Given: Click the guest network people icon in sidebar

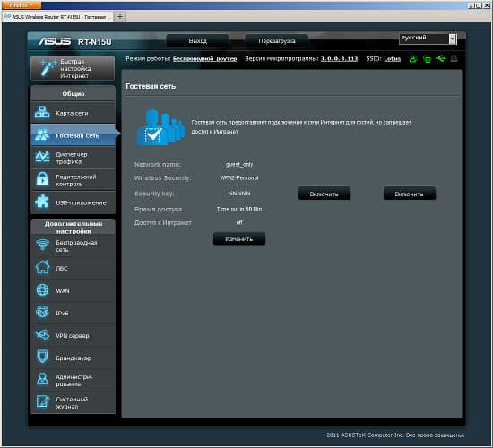Looking at the screenshot, I should [42, 135].
